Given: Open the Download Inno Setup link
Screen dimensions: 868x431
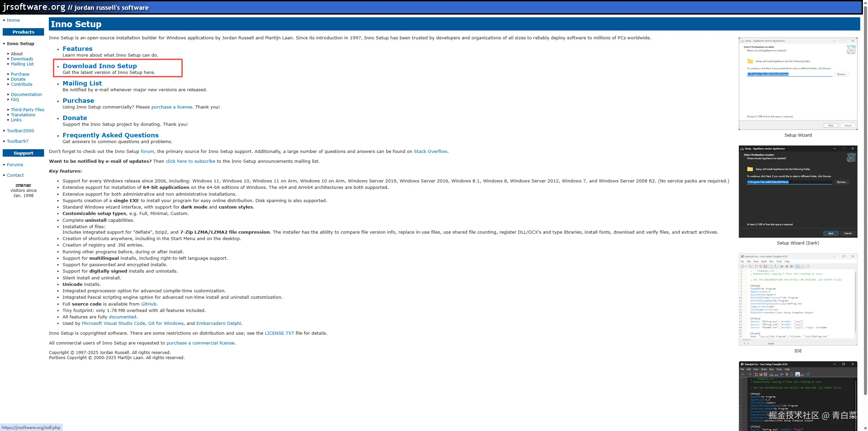Looking at the screenshot, I should 100,66.
